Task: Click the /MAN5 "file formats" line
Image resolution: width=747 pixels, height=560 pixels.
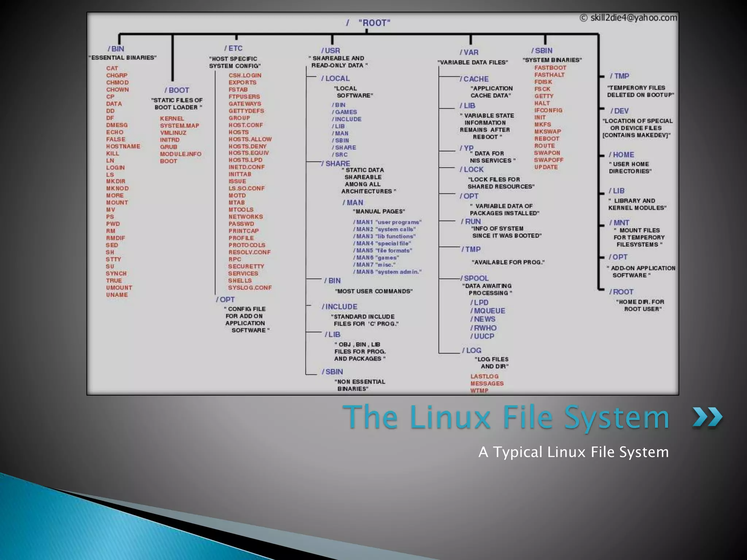Action: [x=383, y=251]
